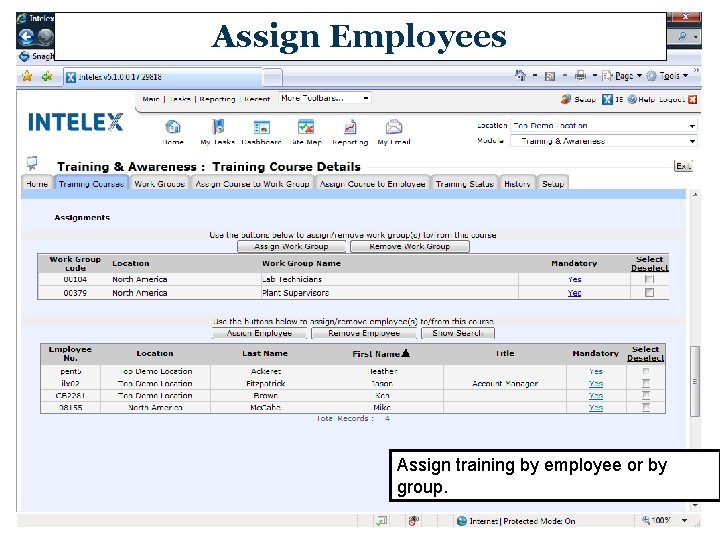Click the RSS feeds icon

pos(550,76)
